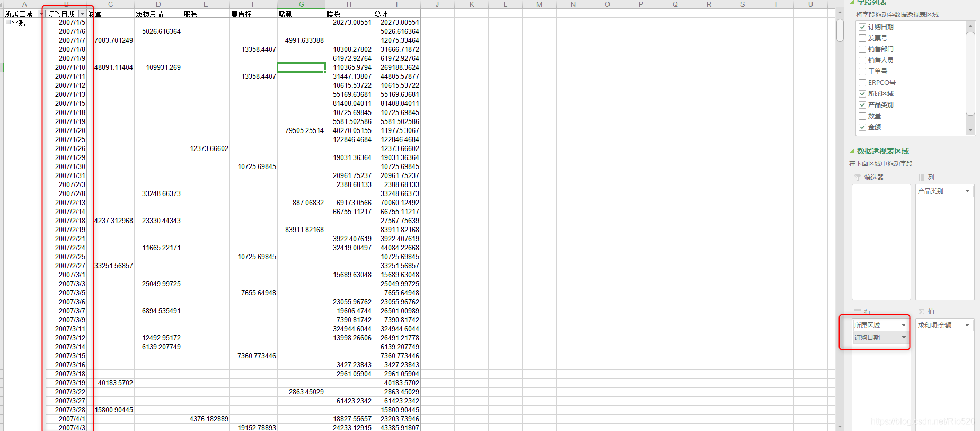Click the cell with value 79505.25514
Viewport: 980px width, 431px height.
[x=301, y=131]
